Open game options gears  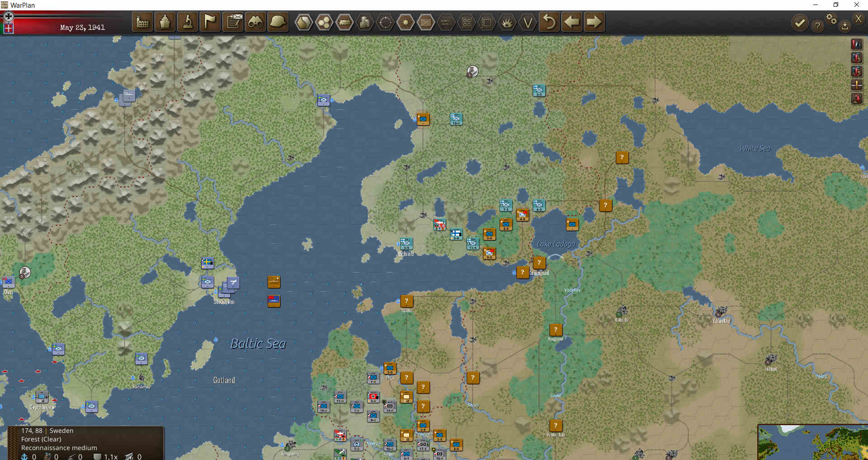coord(831,19)
